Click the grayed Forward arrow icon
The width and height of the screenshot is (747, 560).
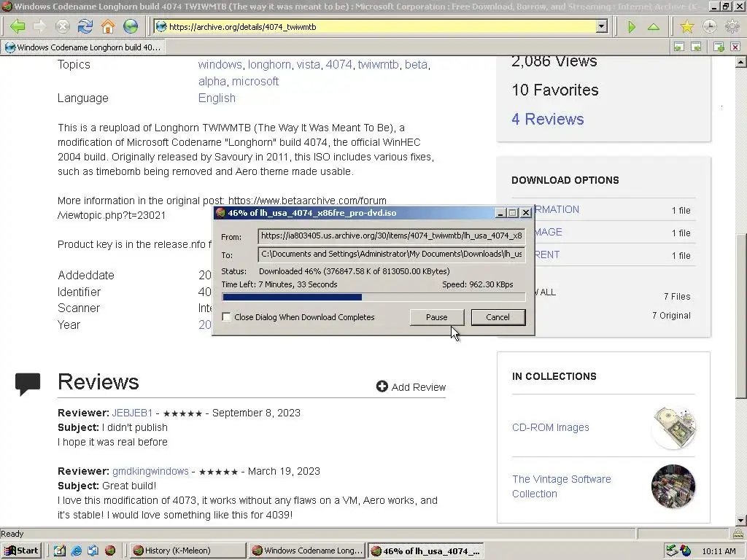[39, 26]
